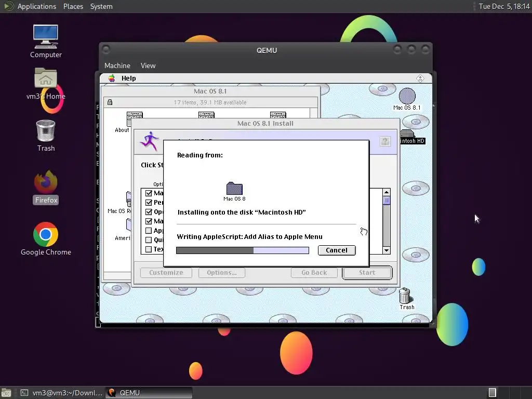
Task: Click the MATE menu logo icon
Action: pos(8,6)
